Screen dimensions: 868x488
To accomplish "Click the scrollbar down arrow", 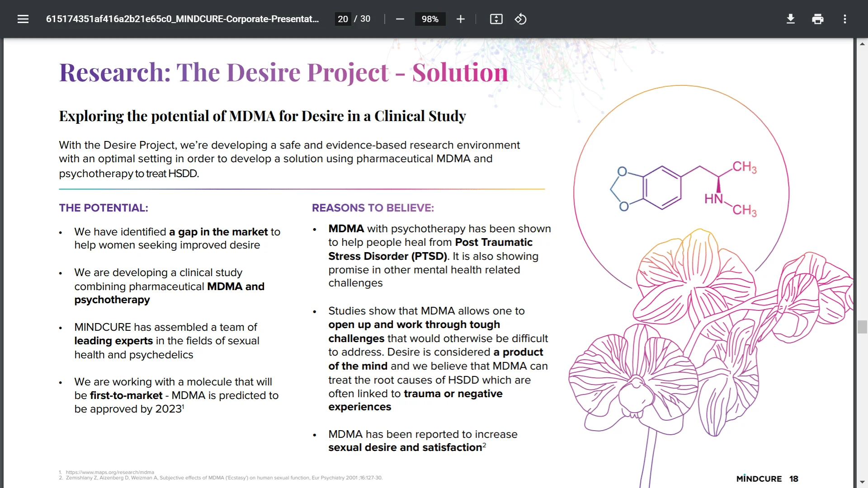I will click(862, 482).
